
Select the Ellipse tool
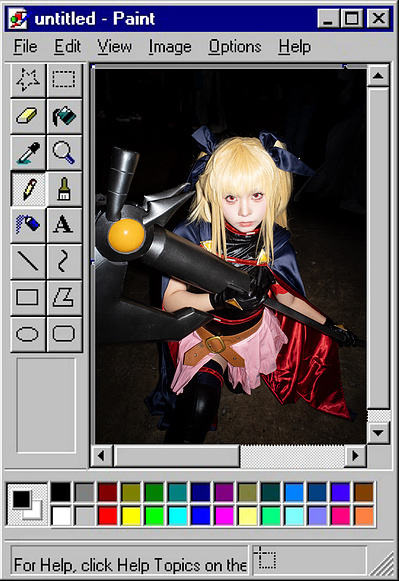(28, 334)
